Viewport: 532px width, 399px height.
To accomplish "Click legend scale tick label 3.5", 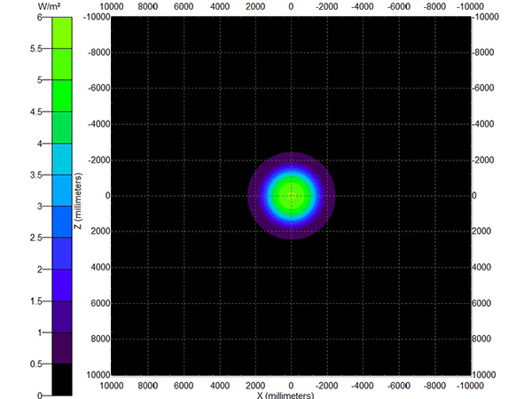I will point(35,175).
